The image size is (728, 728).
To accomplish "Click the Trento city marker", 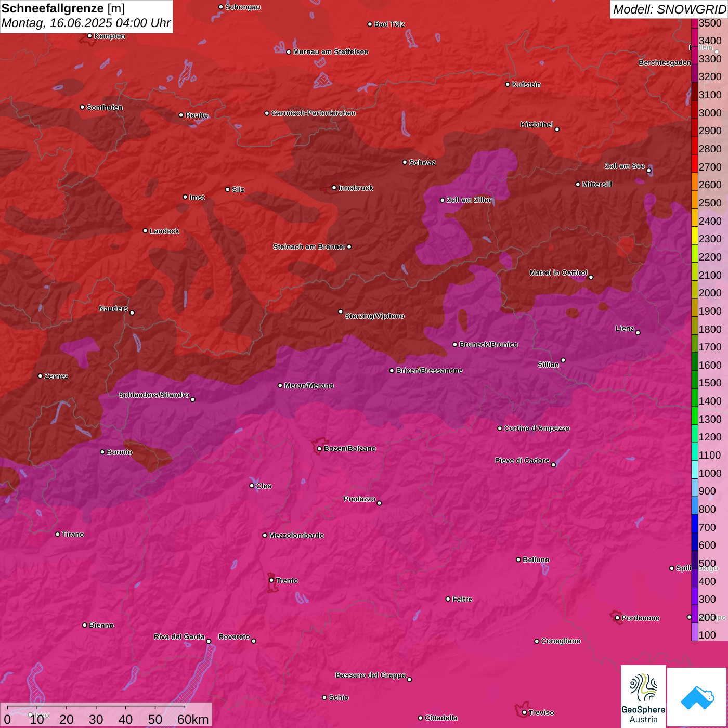I will (x=271, y=580).
